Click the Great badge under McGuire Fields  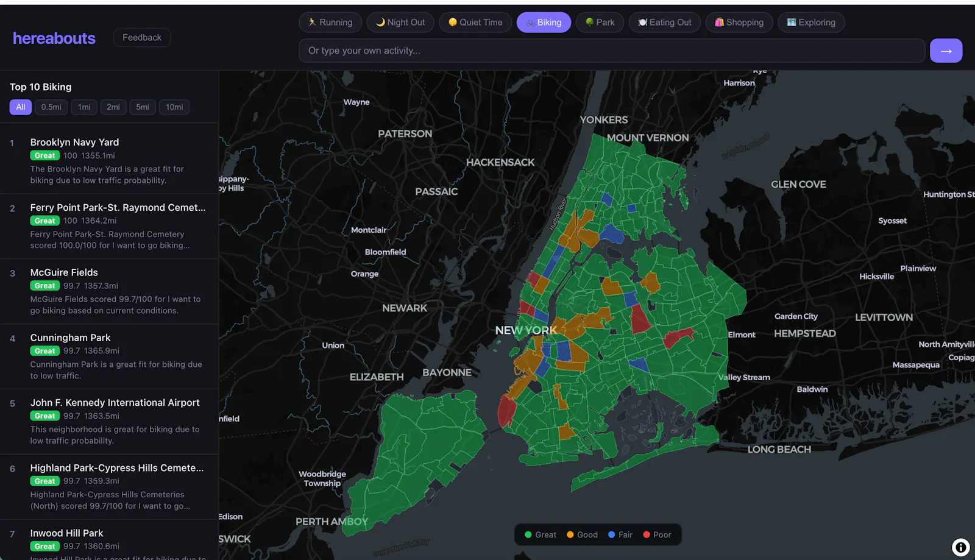pos(44,286)
